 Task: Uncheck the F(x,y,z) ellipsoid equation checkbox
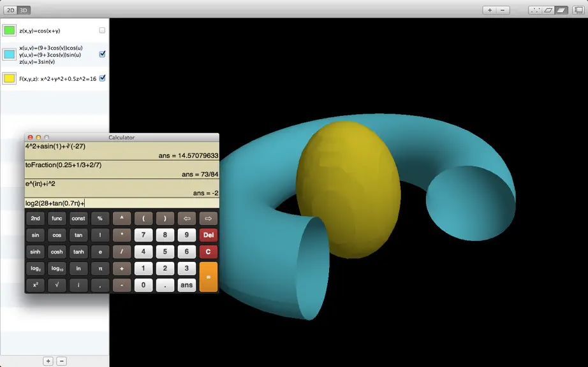click(x=102, y=78)
